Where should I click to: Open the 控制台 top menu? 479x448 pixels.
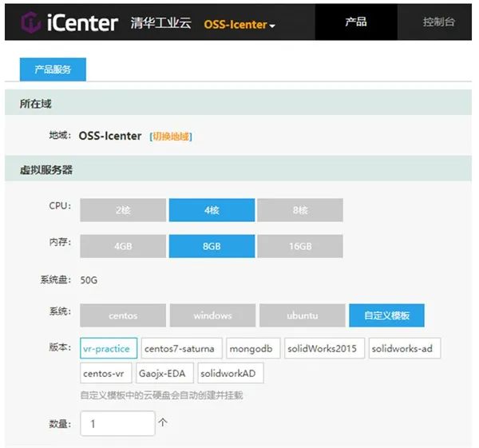438,22
